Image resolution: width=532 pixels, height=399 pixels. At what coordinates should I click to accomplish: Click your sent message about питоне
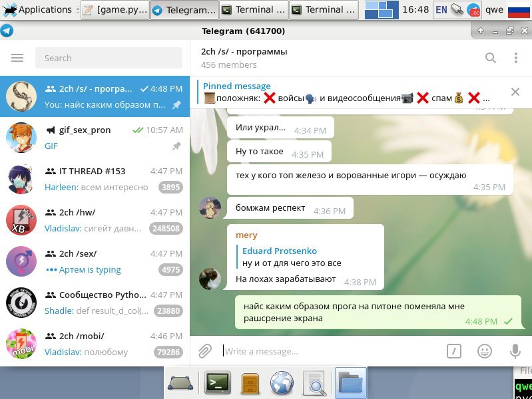378,312
